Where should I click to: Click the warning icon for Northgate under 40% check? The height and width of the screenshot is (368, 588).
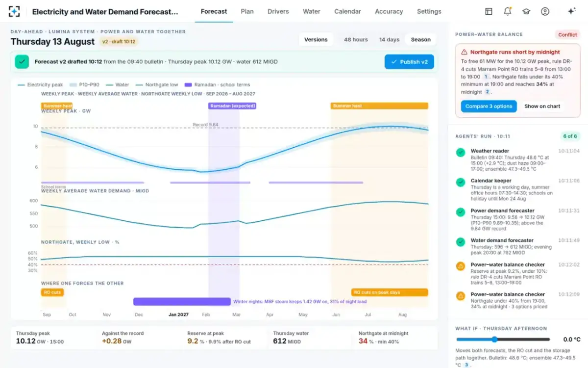(461, 296)
